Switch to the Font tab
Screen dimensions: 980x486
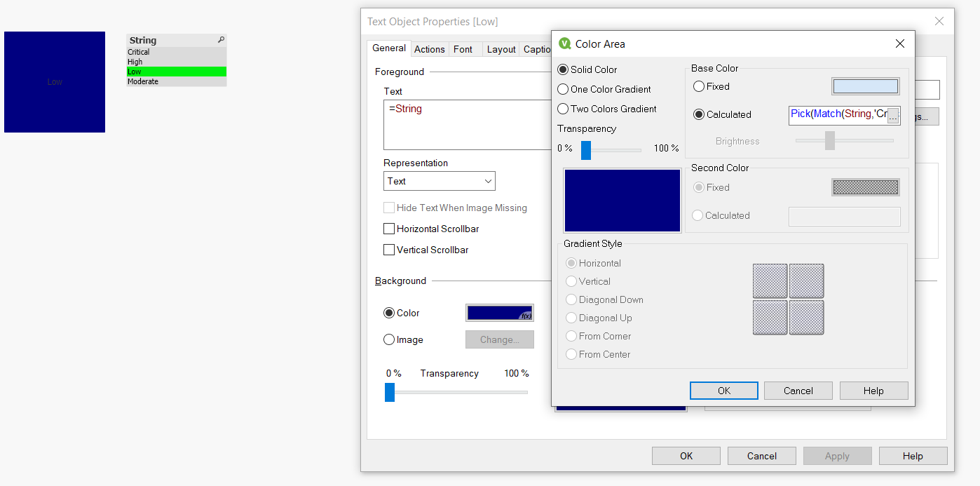tap(464, 48)
